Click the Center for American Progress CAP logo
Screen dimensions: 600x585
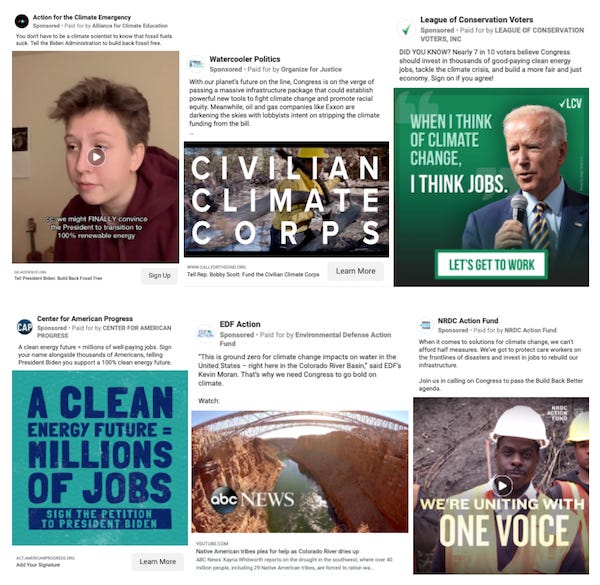24,326
